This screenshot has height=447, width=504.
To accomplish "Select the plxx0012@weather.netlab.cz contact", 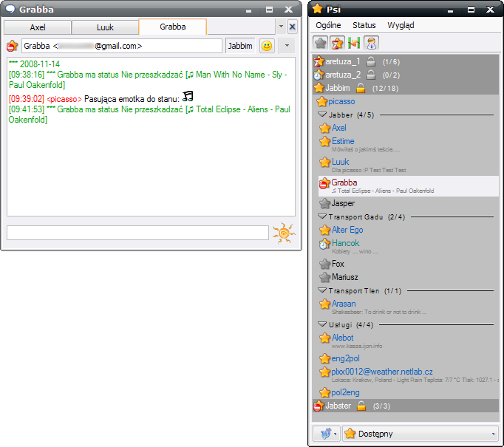I will pos(409,375).
